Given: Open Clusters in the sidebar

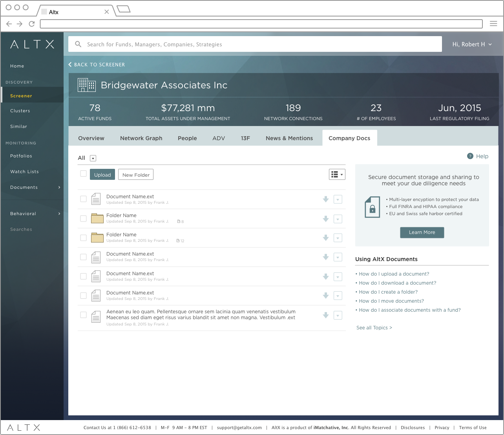Looking at the screenshot, I should [x=20, y=111].
